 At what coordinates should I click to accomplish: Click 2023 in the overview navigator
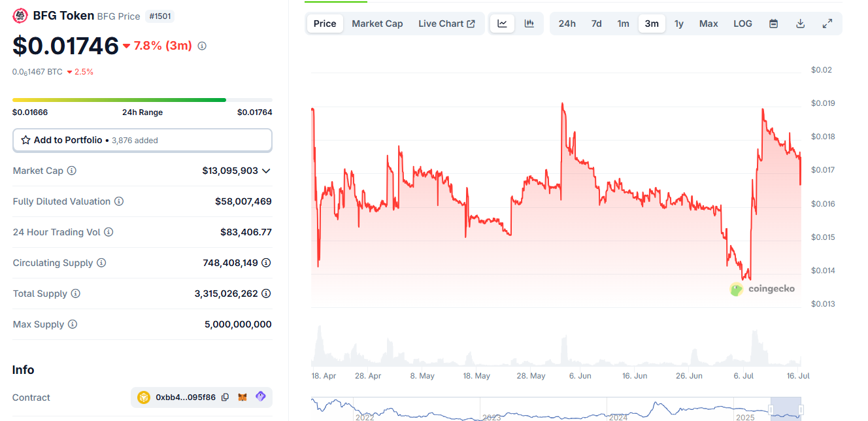pyautogui.click(x=492, y=417)
